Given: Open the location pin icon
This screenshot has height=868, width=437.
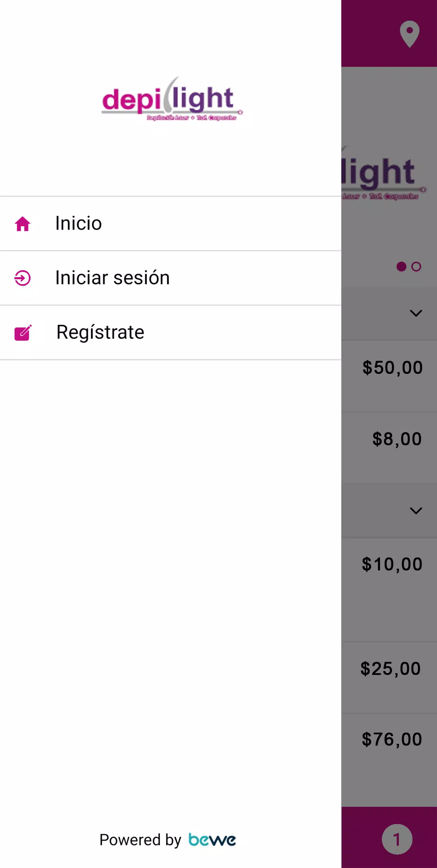Looking at the screenshot, I should (x=410, y=34).
